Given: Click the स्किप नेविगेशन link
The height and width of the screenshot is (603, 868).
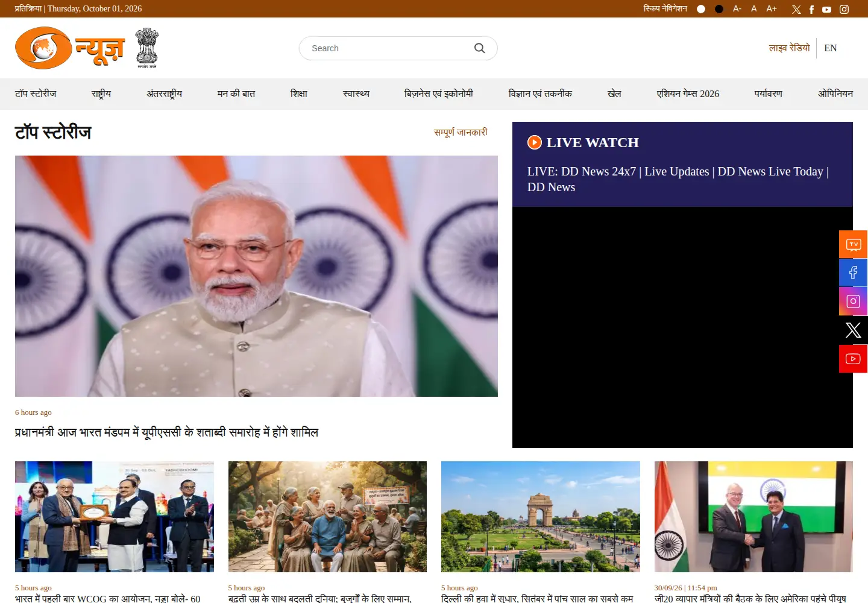Looking at the screenshot, I should (x=665, y=9).
